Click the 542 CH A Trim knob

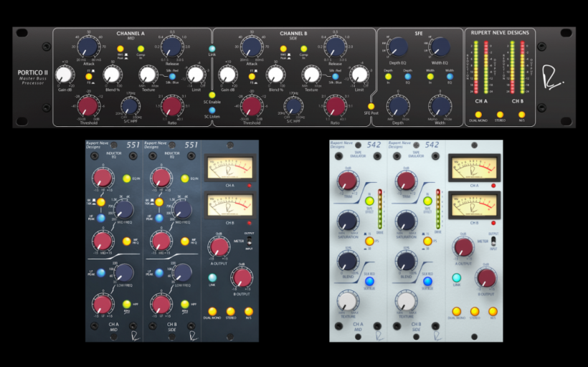348,181
